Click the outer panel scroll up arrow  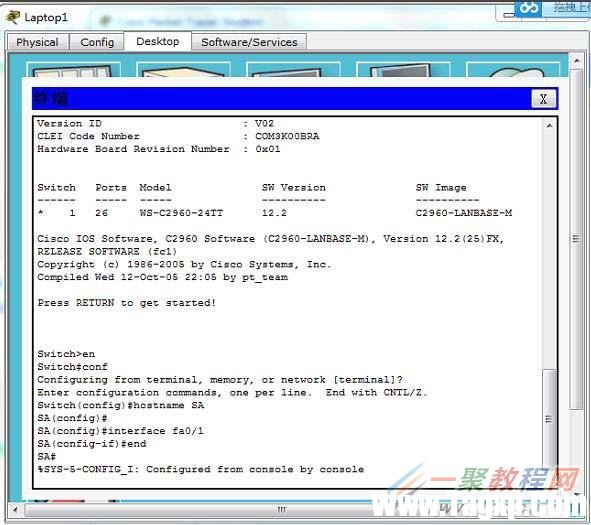pyautogui.click(x=577, y=60)
